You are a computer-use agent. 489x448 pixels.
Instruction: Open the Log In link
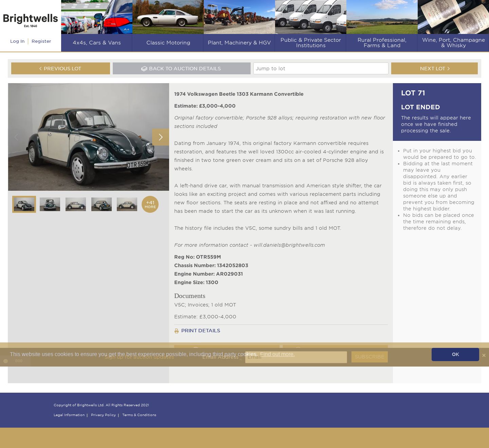coord(17,41)
